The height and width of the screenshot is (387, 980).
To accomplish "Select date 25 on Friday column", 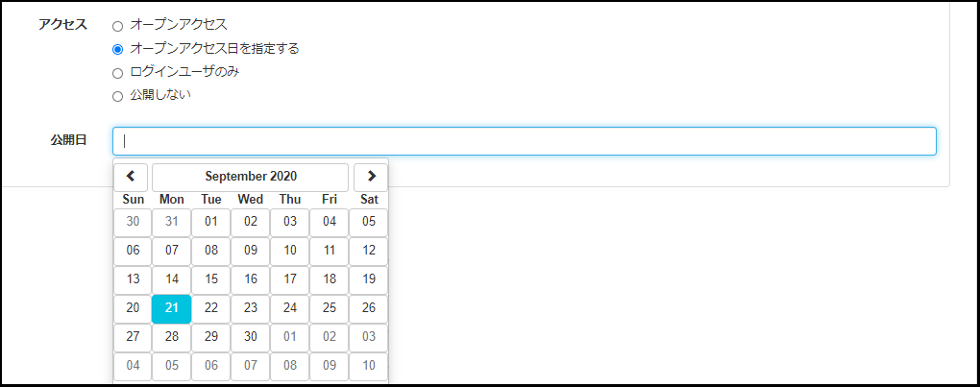I will [x=330, y=308].
